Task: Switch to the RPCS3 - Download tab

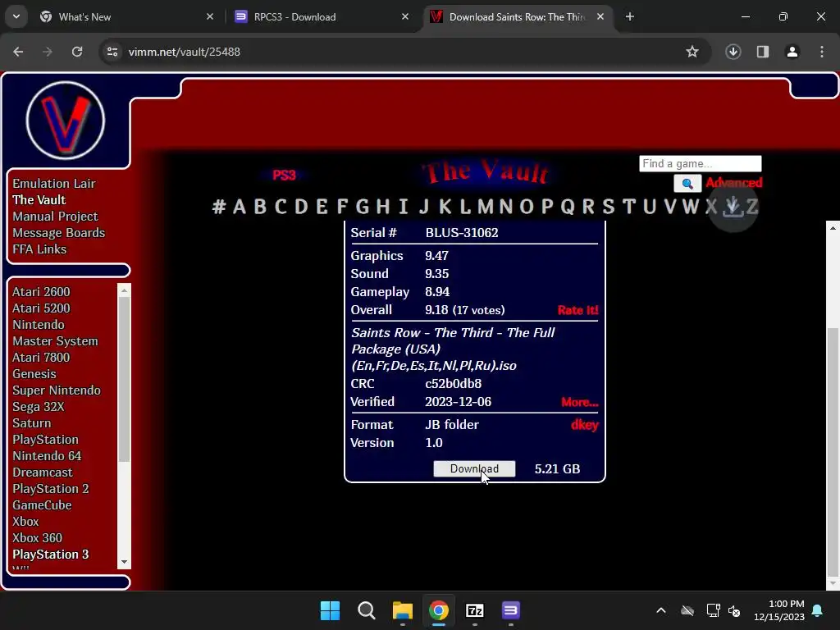Action: point(322,17)
